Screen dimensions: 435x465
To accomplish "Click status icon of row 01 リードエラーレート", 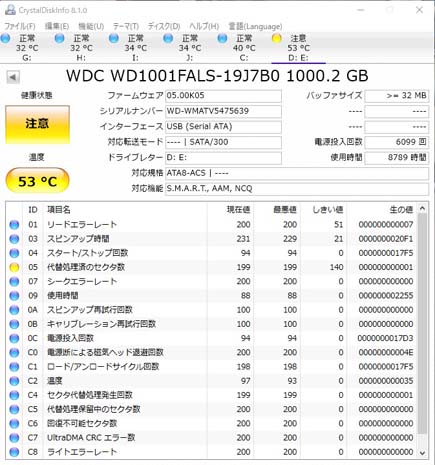I will [x=14, y=225].
